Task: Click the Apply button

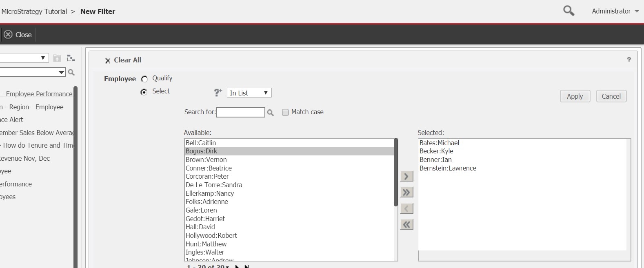Action: (x=575, y=96)
